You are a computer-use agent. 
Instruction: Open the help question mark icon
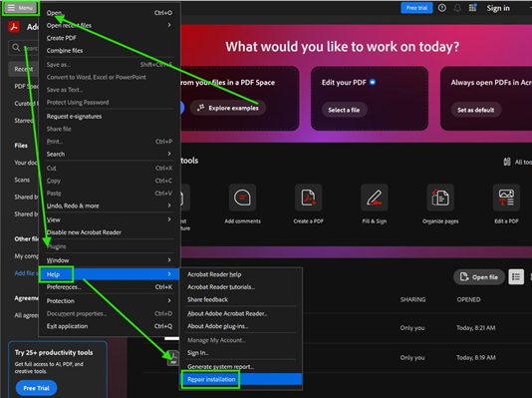pyautogui.click(x=441, y=8)
